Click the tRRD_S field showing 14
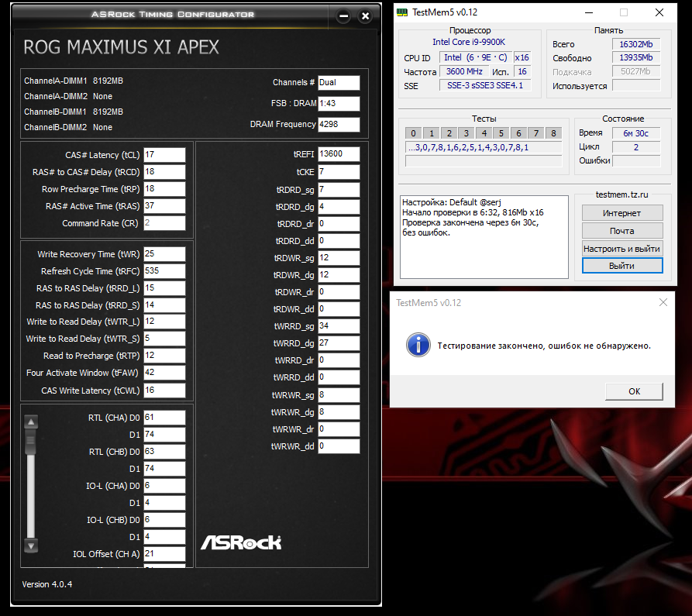This screenshot has height=616, width=692. 164,305
